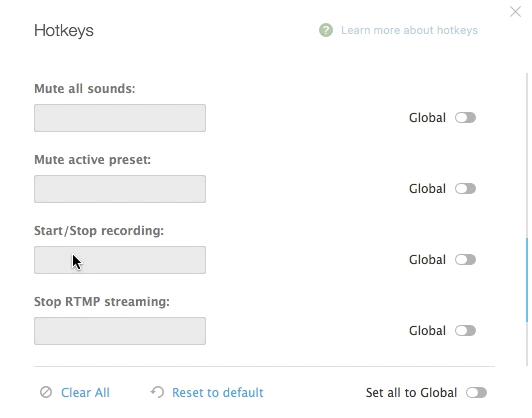This screenshot has width=532, height=418.
Task: Toggle Global switch for Mute active preset
Action: [x=466, y=189]
